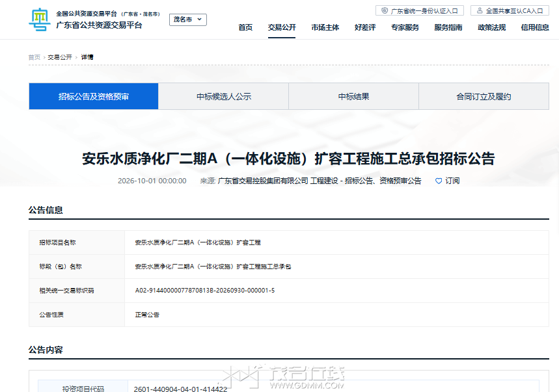Open the 交易公开 navigation item

point(282,27)
